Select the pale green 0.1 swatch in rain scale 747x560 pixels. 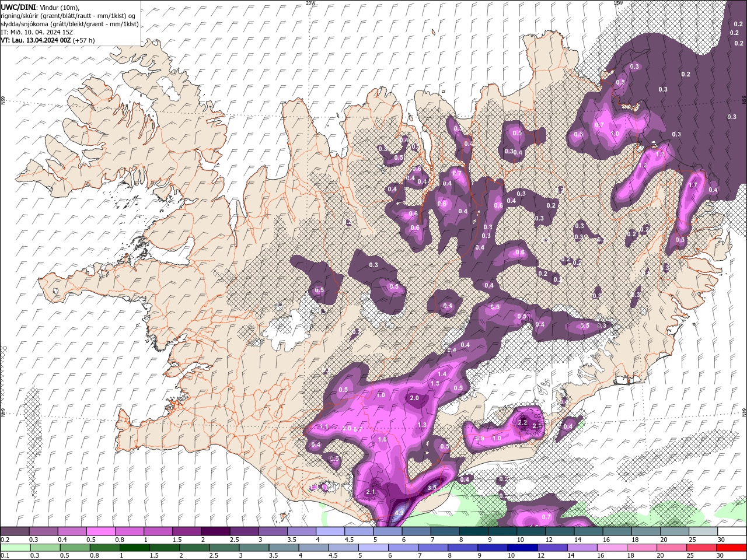15,547
